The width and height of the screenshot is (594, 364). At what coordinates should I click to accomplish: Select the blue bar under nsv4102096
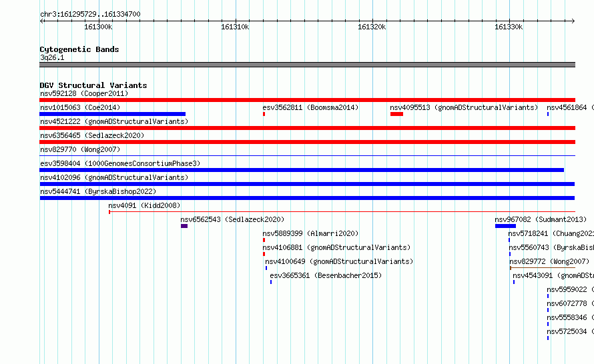pos(307,184)
